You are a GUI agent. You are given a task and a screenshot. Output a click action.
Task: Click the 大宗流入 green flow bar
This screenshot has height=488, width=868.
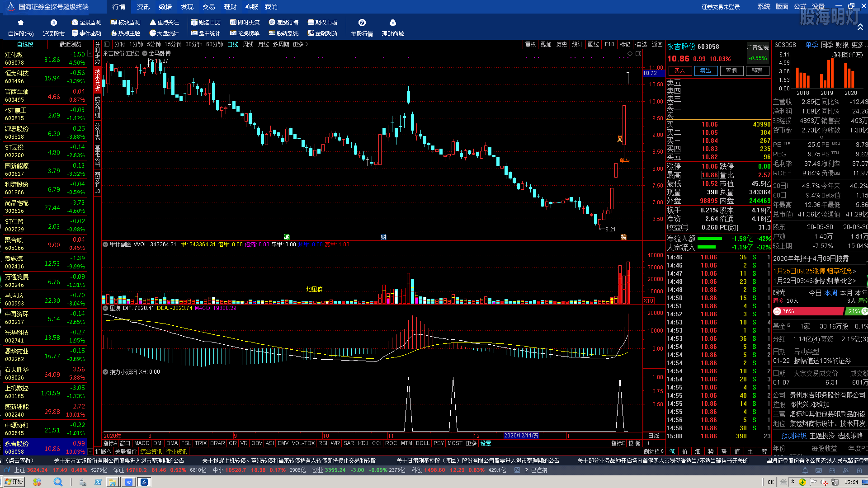707,247
